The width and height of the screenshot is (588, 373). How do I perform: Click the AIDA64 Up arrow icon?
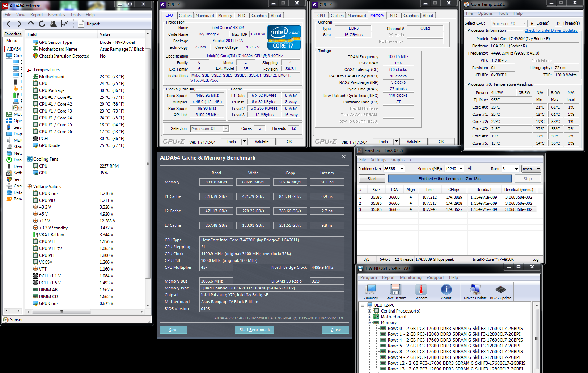coord(31,24)
